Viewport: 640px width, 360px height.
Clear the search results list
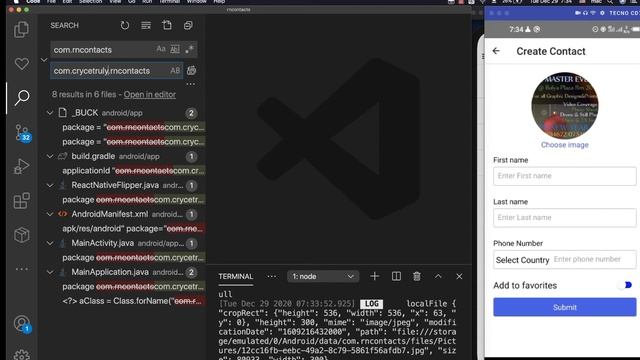pos(146,25)
